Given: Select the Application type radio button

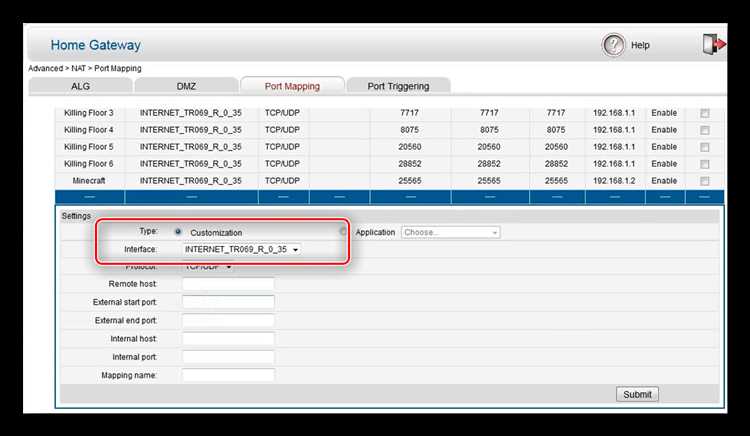Looking at the screenshot, I should 343,232.
